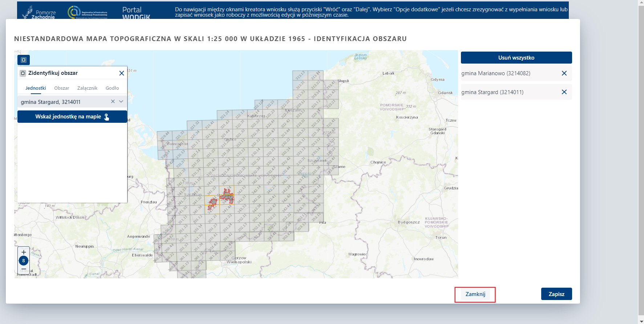644x324 pixels.
Task: Click the identify area tool icon on map
Action: (24, 60)
